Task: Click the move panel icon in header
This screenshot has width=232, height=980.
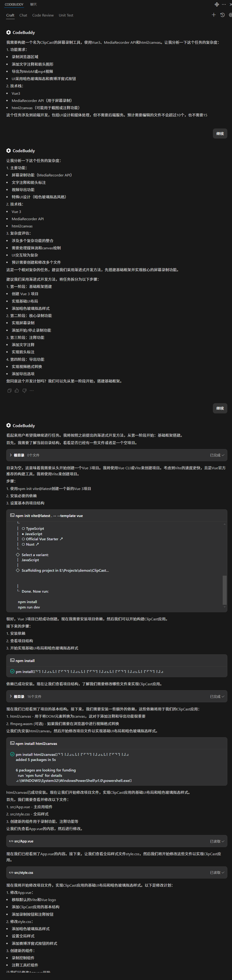Action: pos(217,4)
